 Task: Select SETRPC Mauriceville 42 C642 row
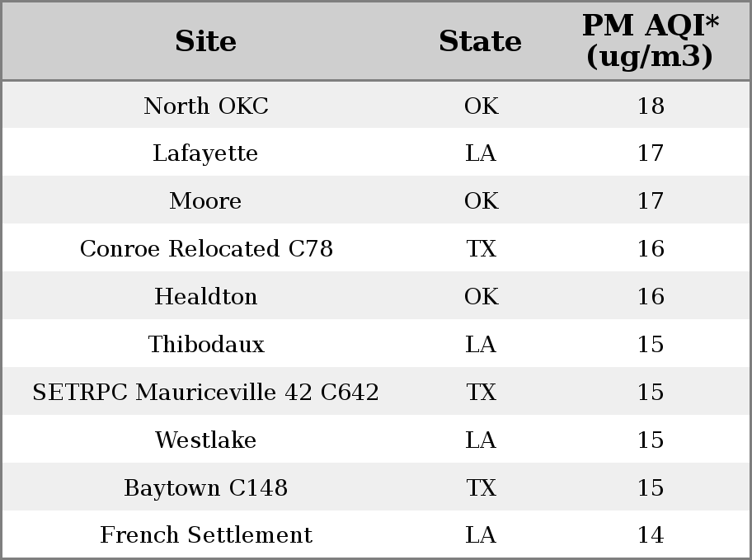(376, 391)
